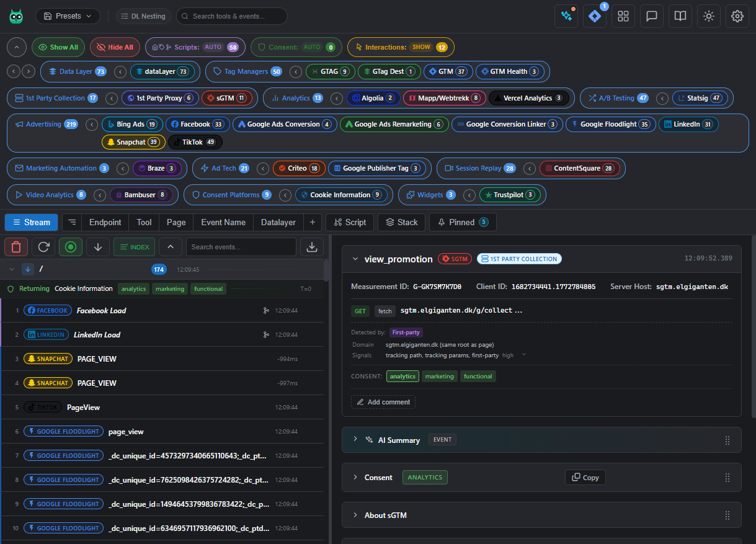
Task: Collapse the filter categories with the up chevron
Action: [17, 47]
